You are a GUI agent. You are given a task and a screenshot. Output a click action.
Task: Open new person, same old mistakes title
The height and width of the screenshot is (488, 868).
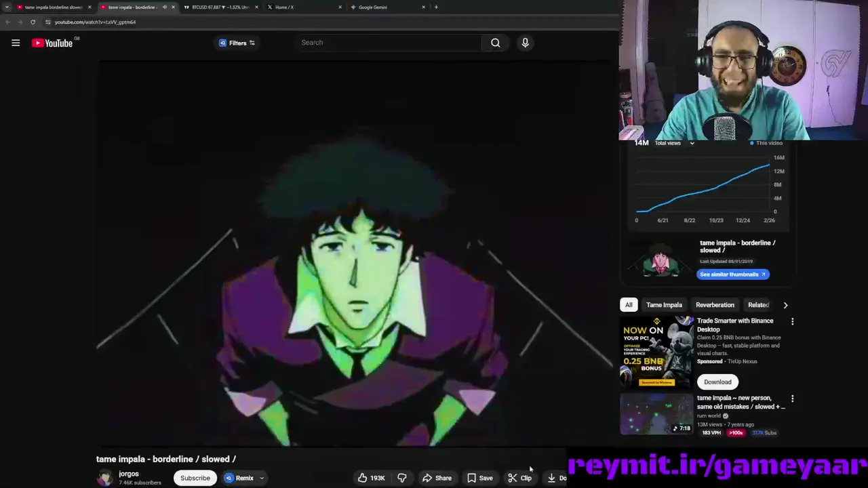pos(741,402)
